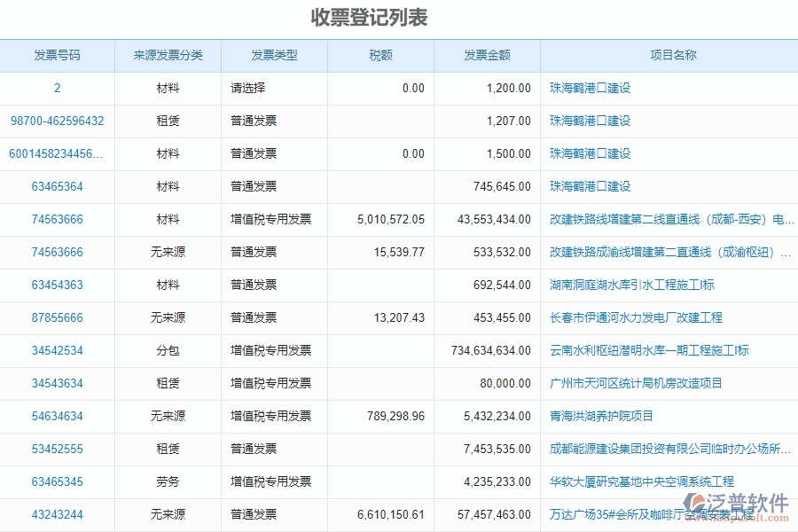View 青海洪湖养护院项目 project details
798x532 pixels.
[602, 416]
